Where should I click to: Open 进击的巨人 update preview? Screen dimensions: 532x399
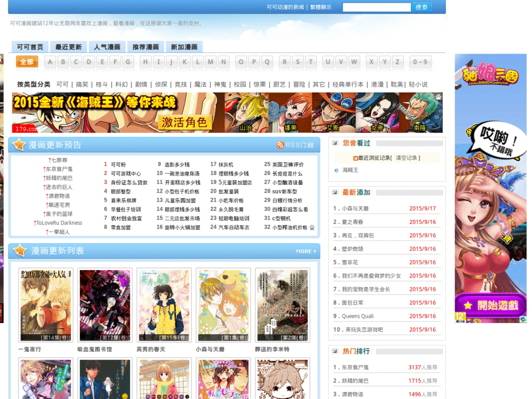[x=58, y=187]
